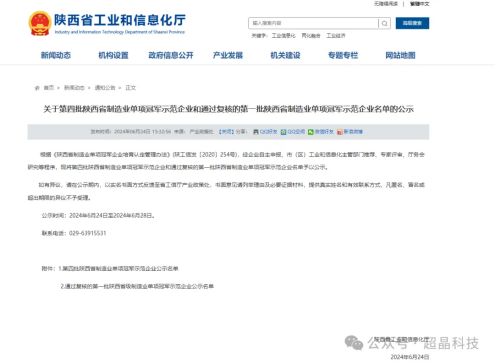Open the 无障碍阅读 link
Screen dimensions: 495x364
tap(386, 4)
